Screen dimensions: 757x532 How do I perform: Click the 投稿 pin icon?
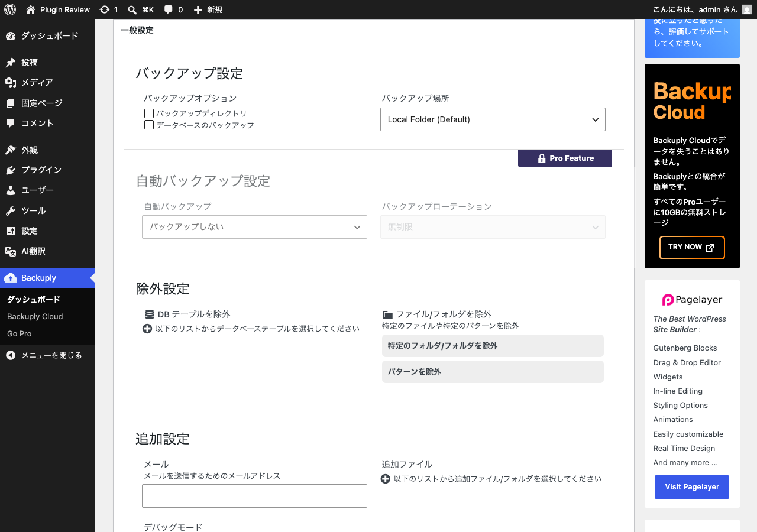point(10,63)
